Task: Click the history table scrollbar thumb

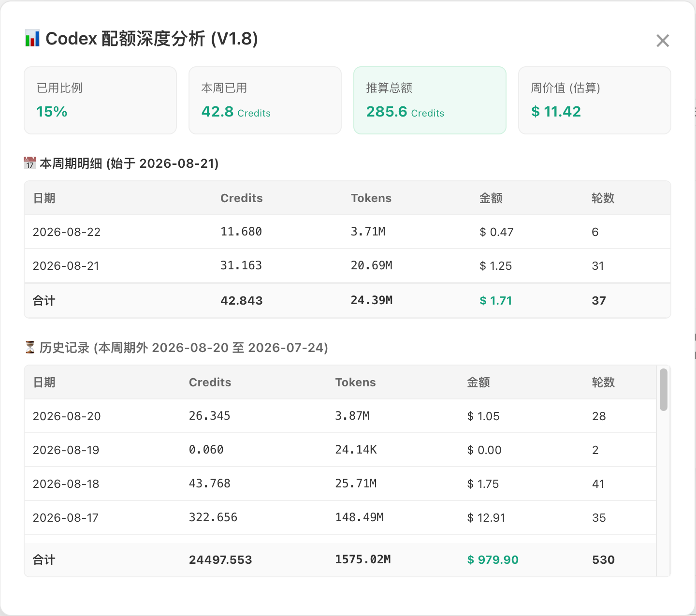Action: tap(664, 390)
